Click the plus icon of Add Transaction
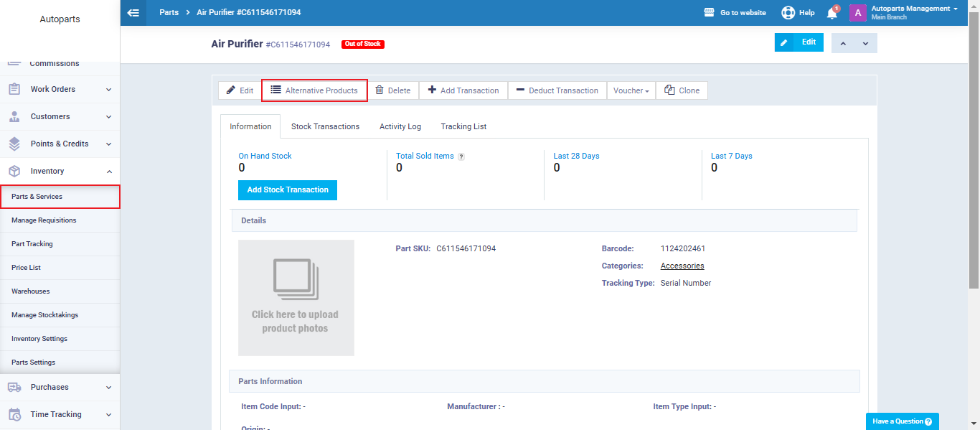 [432, 90]
